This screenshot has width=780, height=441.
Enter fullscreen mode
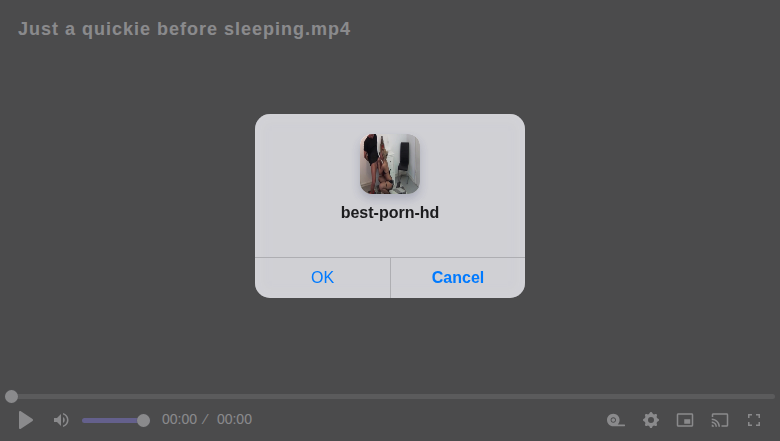(x=754, y=420)
